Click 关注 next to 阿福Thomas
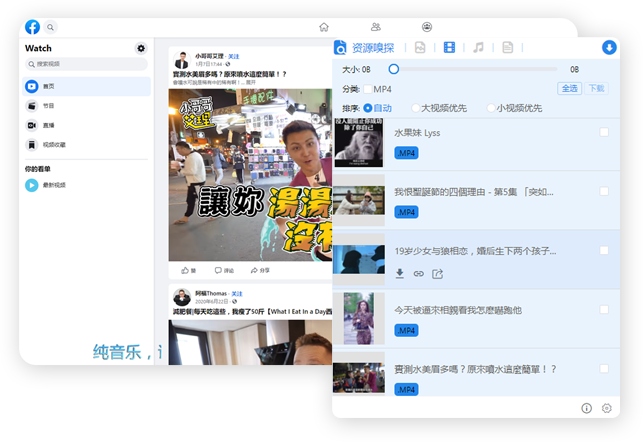This screenshot has width=643, height=442. [x=237, y=294]
